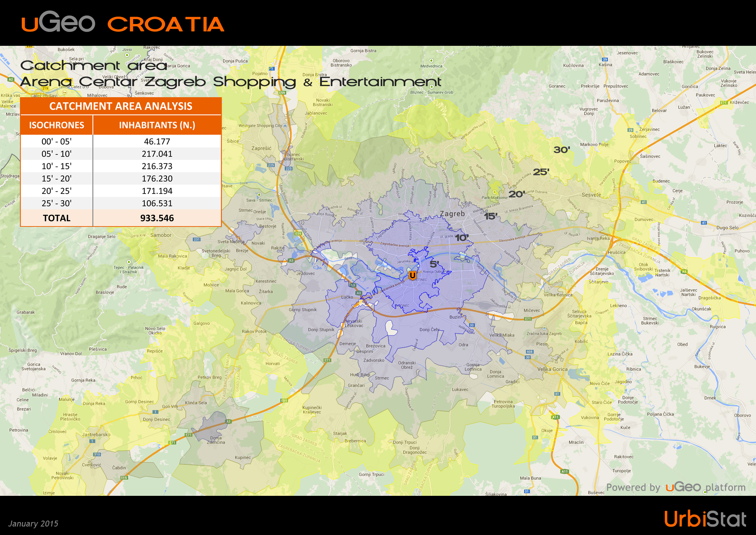This screenshot has width=756, height=535.
Task: Click the Zaprešić town label
Action: click(261, 148)
